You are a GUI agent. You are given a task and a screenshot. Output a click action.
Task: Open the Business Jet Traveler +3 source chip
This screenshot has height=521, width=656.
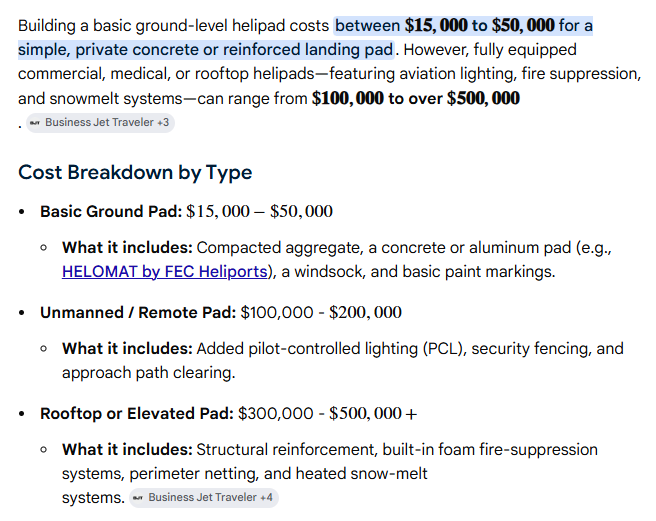[x=100, y=123]
